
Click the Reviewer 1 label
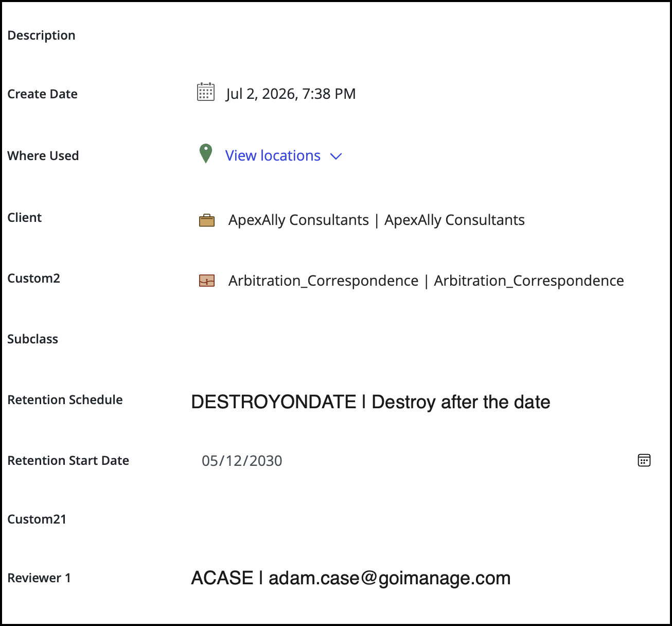(x=39, y=578)
